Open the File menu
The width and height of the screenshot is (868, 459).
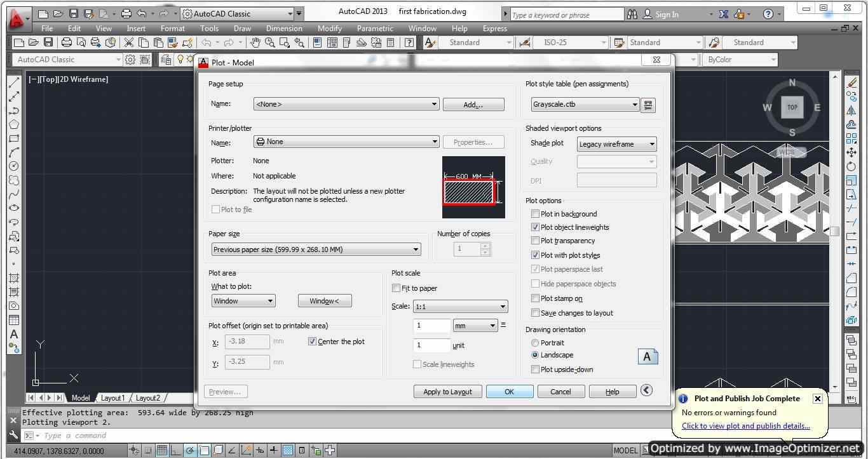pyautogui.click(x=47, y=29)
